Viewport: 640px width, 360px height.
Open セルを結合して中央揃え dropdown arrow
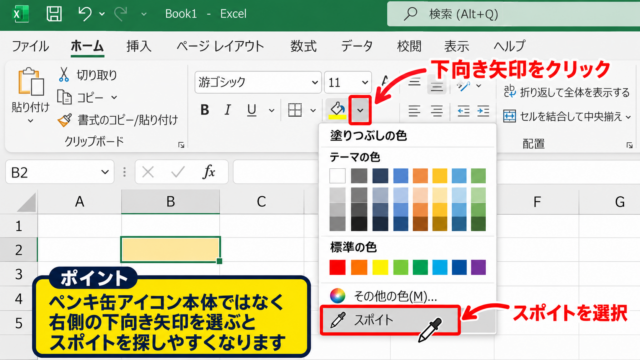click(x=628, y=117)
